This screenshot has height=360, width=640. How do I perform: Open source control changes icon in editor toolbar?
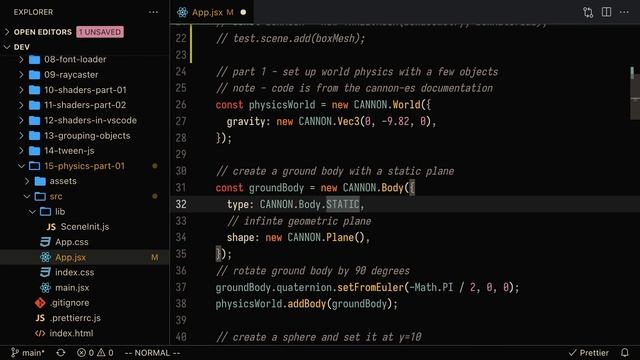point(588,12)
